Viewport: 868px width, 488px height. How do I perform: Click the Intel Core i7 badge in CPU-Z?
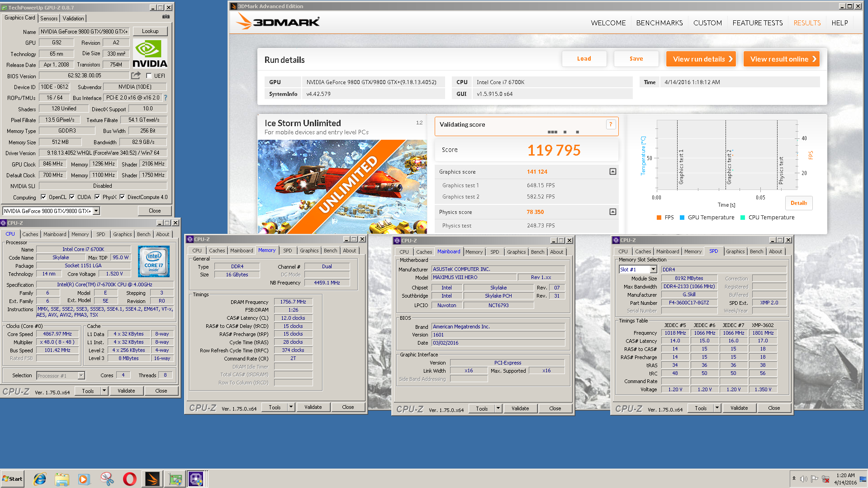[x=154, y=261]
